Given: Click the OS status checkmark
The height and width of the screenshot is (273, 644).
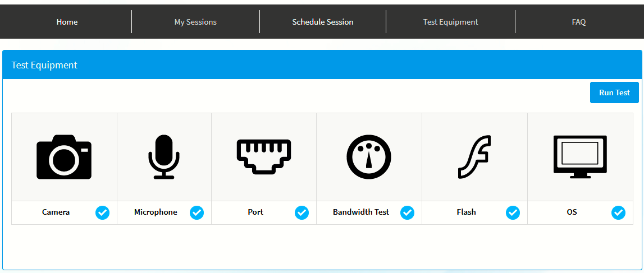Looking at the screenshot, I should tap(618, 212).
